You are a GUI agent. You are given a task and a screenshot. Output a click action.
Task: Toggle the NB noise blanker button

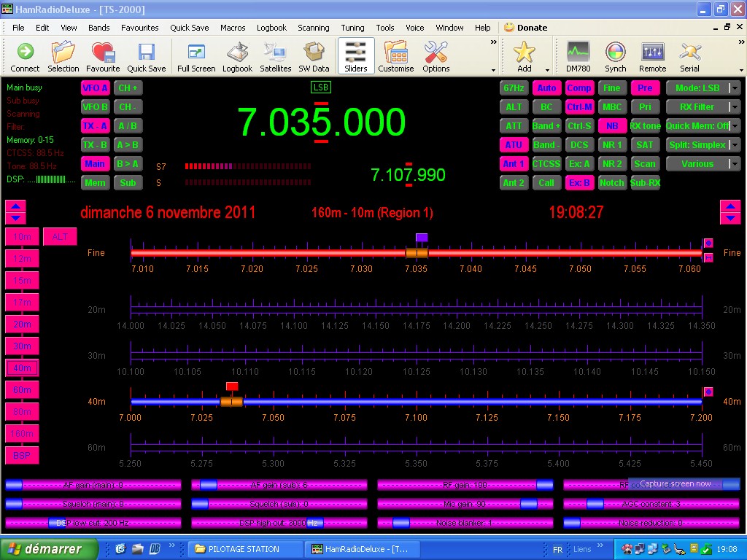612,125
